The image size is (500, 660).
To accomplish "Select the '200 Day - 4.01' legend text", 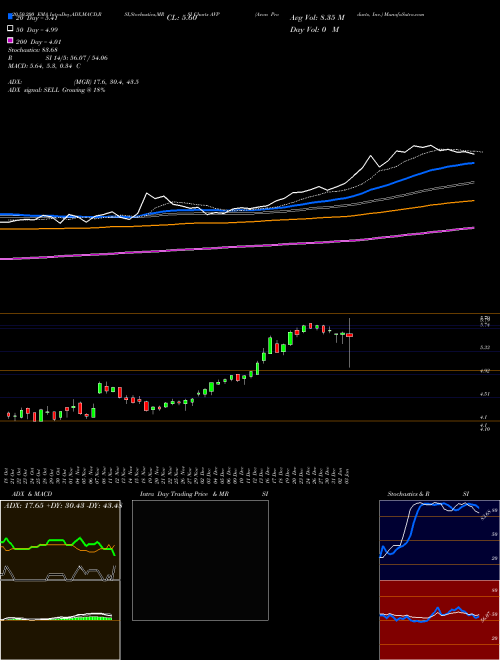I will pyautogui.click(x=39, y=42).
